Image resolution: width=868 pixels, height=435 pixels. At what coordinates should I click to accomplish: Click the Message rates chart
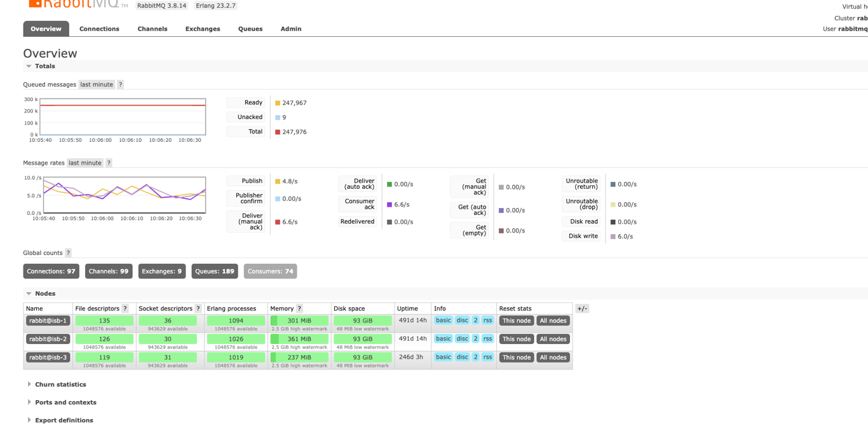[125, 195]
